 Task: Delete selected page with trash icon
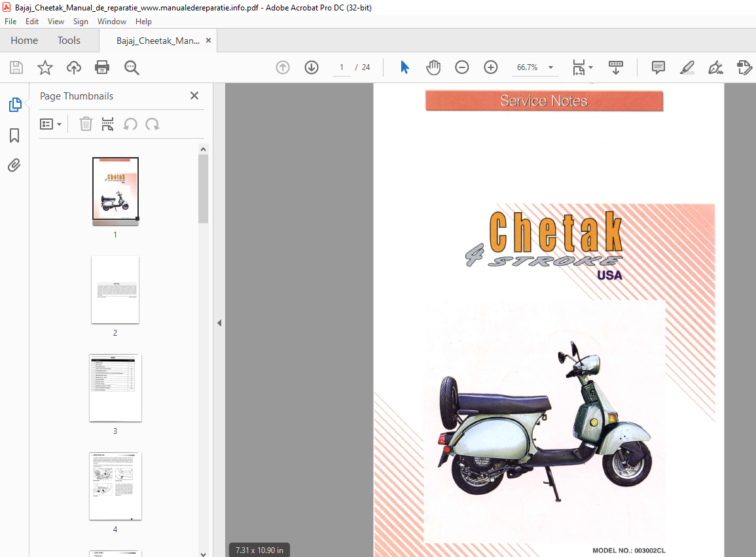point(86,124)
